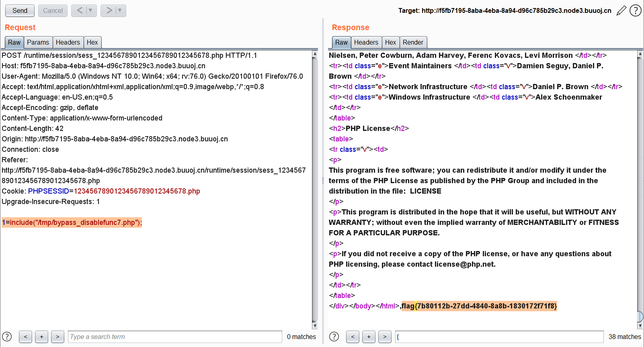Click the request pane vertical scrollbar track

[x=315, y=190]
